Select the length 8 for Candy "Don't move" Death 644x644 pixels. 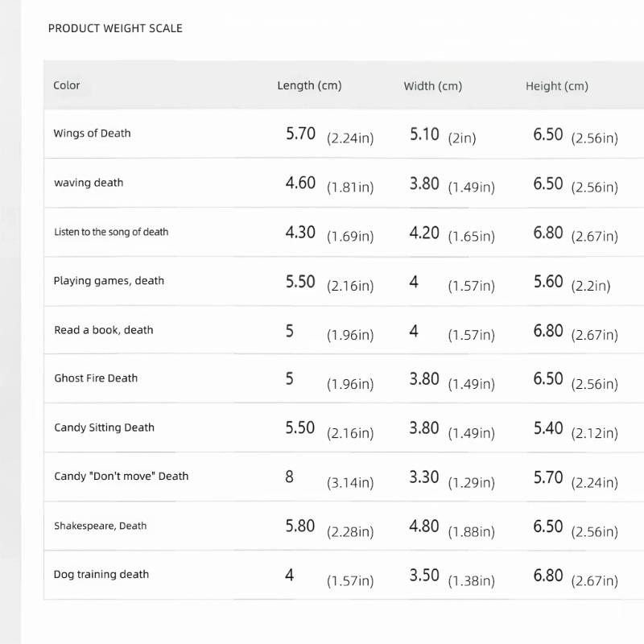click(x=290, y=477)
